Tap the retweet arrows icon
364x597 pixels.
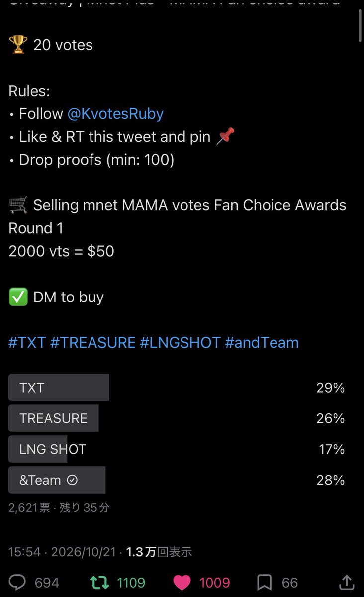coord(99,582)
